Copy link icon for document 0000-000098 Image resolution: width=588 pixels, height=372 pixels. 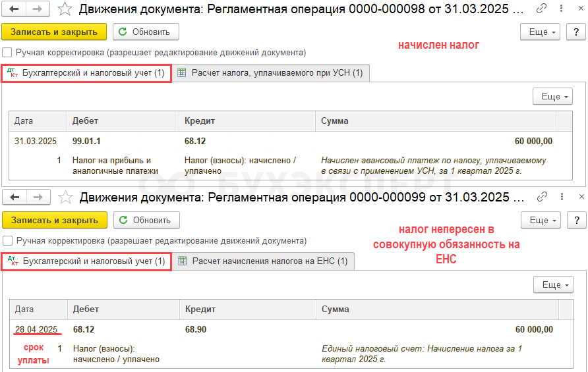(x=541, y=9)
